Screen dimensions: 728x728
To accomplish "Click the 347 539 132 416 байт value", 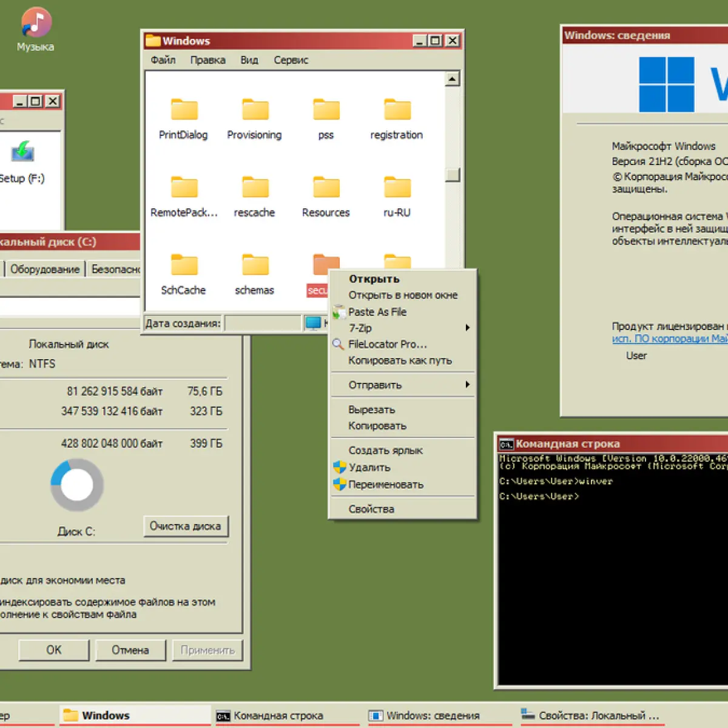I will click(112, 411).
